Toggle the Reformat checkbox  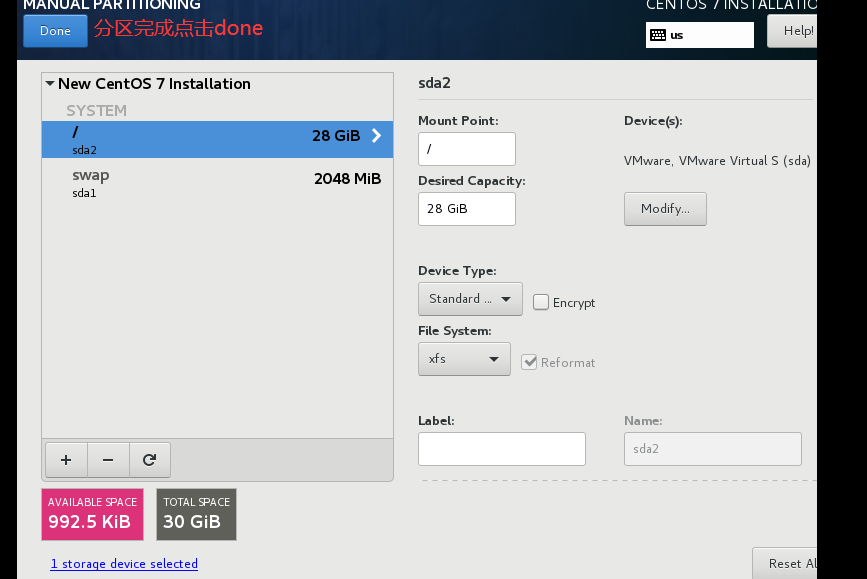tap(529, 362)
